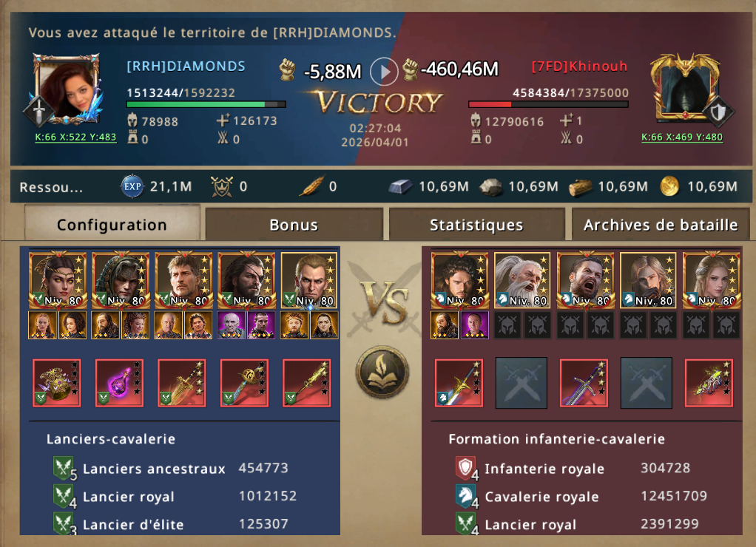This screenshot has height=547, width=756.
Task: Click the green glowing artifact equipment icon
Action: [x=709, y=383]
